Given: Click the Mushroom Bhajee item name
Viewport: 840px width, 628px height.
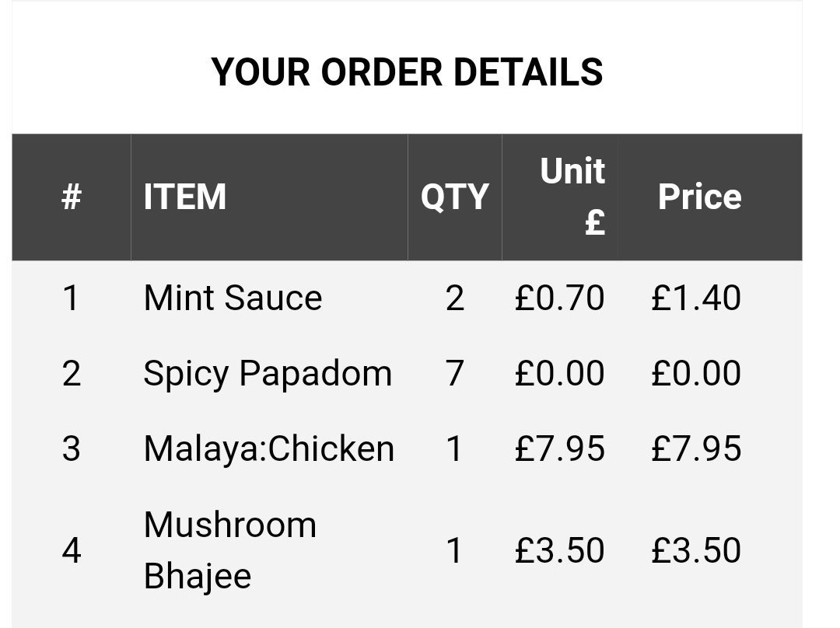Looking at the screenshot, I should [230, 550].
